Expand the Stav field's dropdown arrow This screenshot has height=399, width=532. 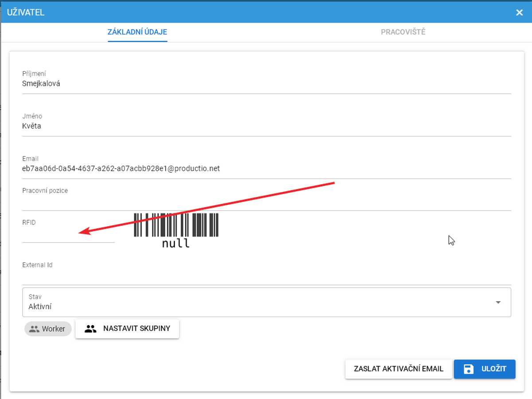pyautogui.click(x=498, y=302)
